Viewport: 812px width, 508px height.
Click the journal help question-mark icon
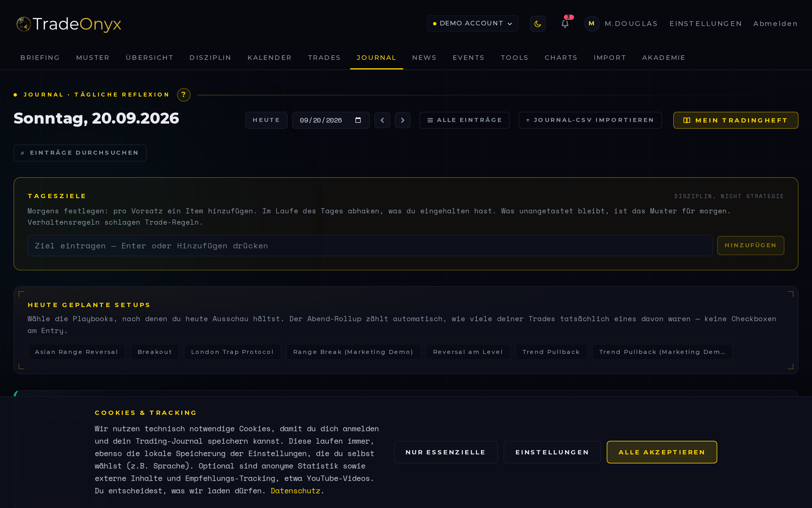[184, 95]
